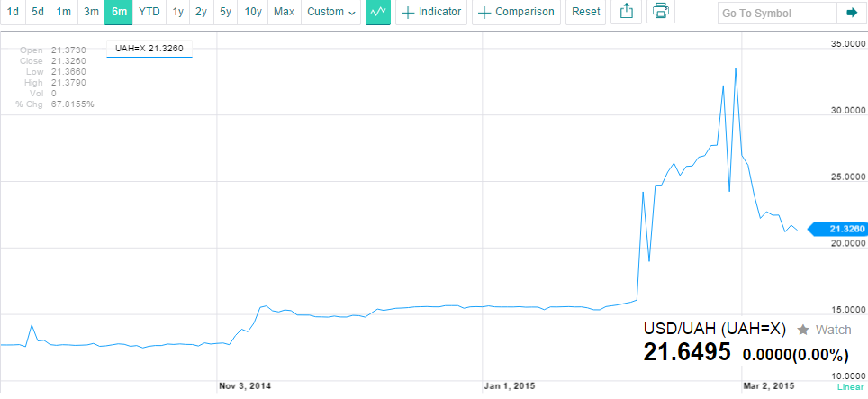
Task: Switch to YTD time range
Action: click(x=149, y=13)
